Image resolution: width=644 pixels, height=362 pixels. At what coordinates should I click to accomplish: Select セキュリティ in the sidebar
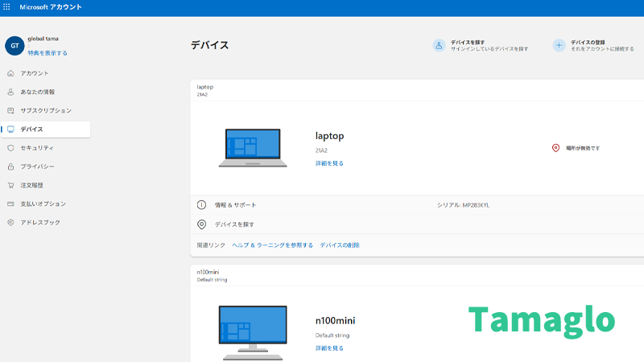click(x=36, y=148)
